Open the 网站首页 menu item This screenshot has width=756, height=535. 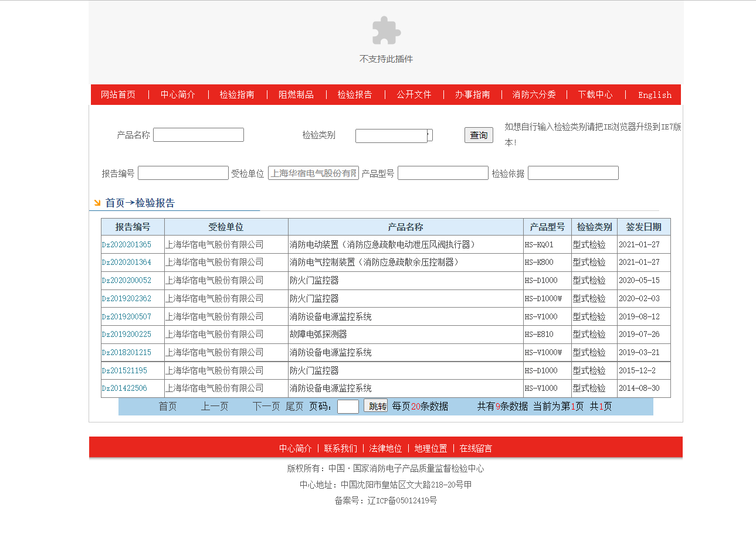coord(118,95)
